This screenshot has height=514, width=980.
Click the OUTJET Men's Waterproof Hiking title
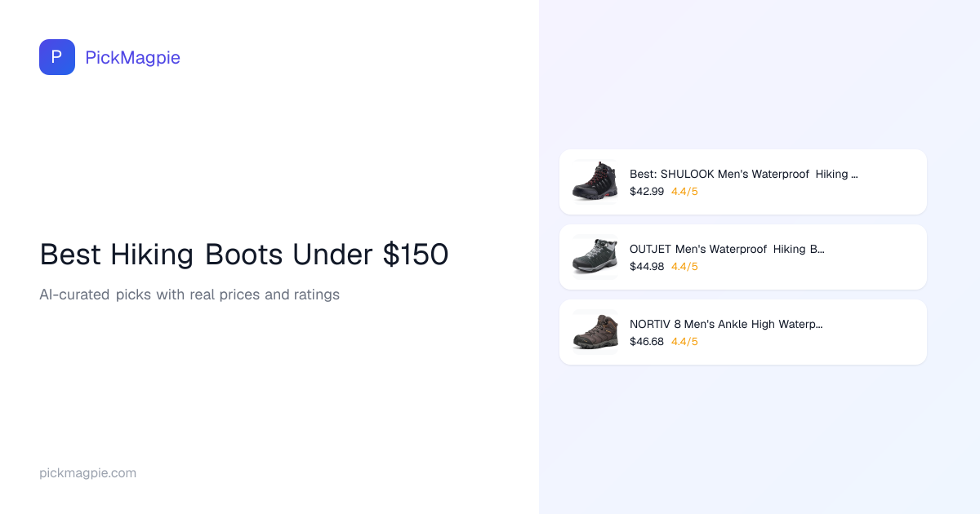[x=727, y=249]
